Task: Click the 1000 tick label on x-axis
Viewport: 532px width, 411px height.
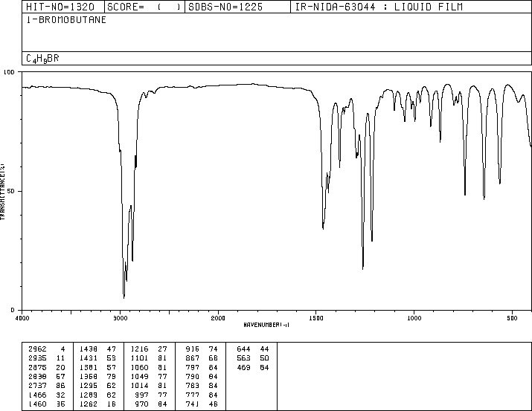Action: [x=414, y=318]
